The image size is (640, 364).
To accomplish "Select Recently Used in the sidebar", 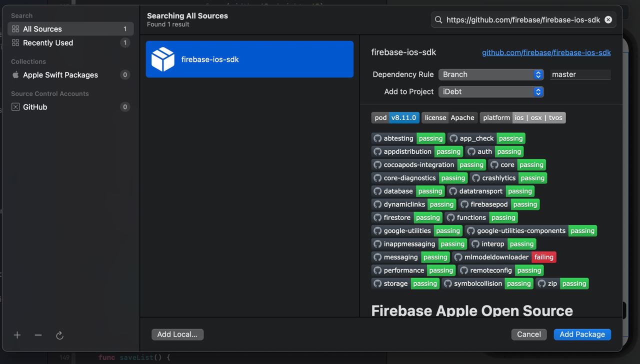I will (70, 43).
